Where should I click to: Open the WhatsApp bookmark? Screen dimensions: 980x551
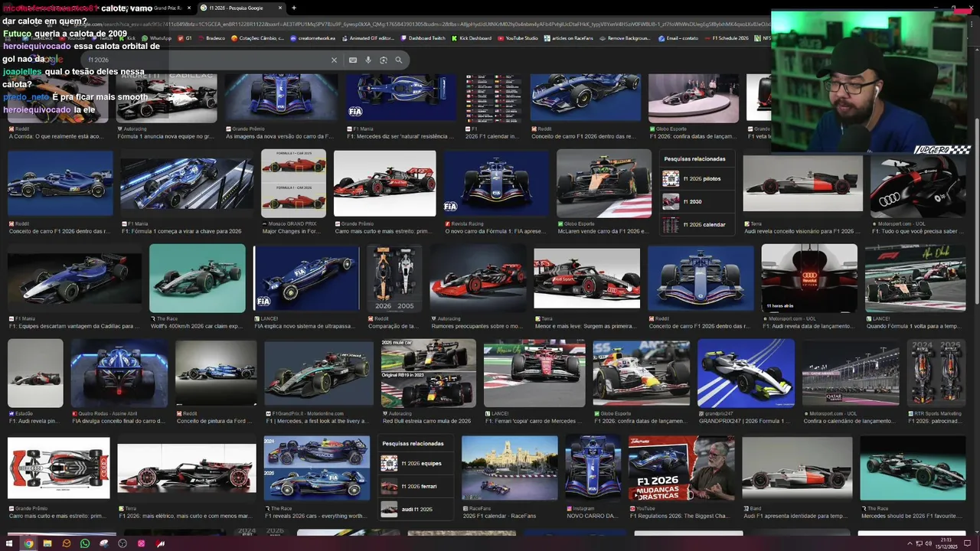pos(156,38)
